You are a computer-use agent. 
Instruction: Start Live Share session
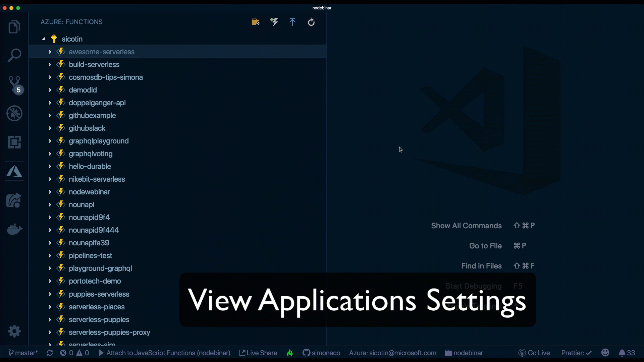[258, 353]
